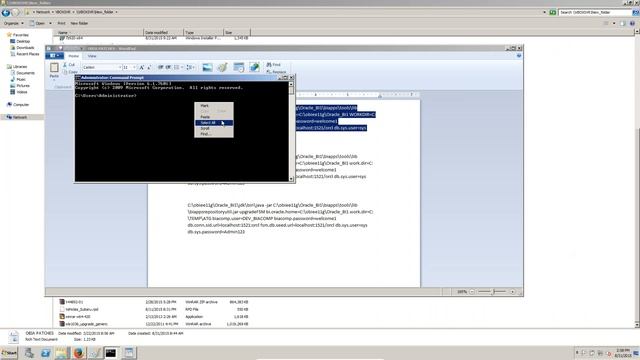Choose Mark in the Command Prompt context menu
The image size is (640, 360).
[x=214, y=105]
